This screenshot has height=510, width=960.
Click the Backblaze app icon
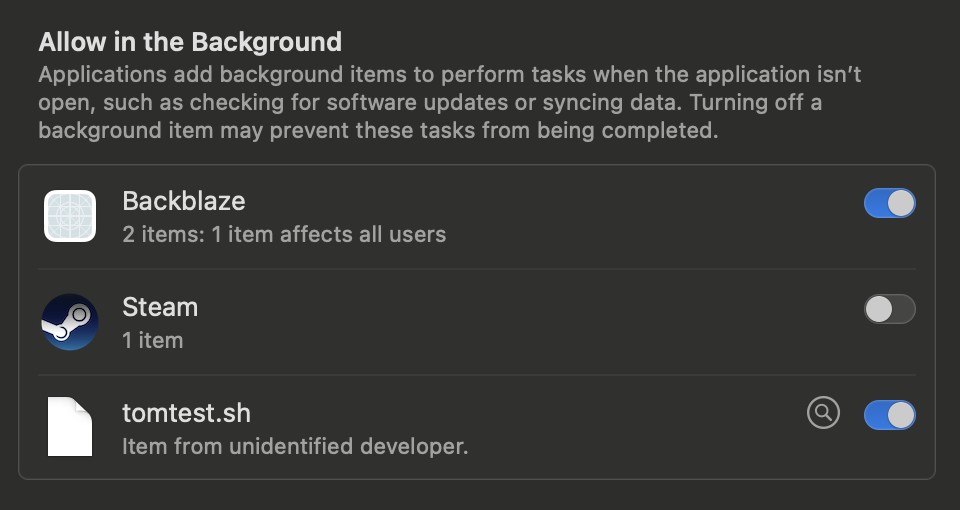70,216
